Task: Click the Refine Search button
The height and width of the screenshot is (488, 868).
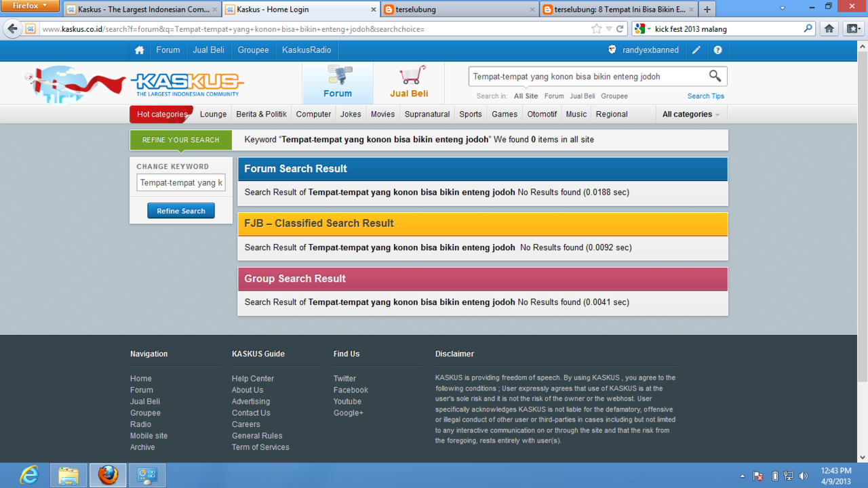Action: 181,211
